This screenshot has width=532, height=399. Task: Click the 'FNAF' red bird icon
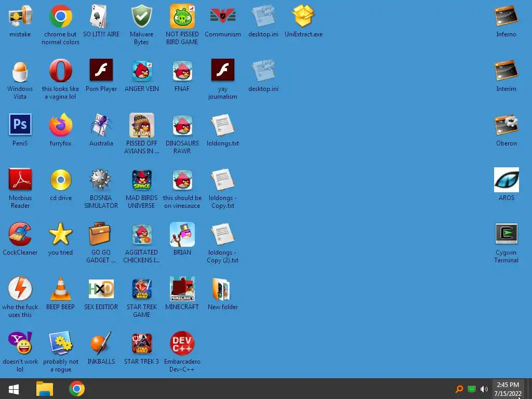point(182,71)
